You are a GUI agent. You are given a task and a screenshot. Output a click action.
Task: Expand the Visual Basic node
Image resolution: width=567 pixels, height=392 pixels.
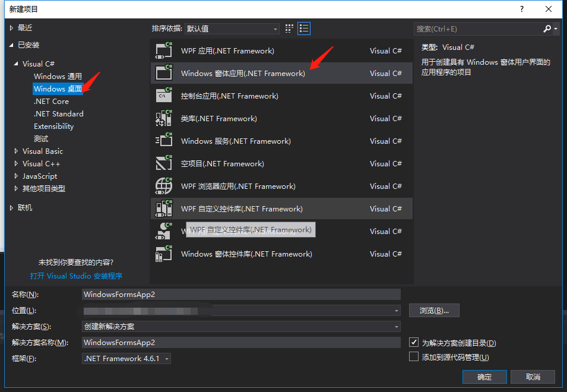[16, 151]
